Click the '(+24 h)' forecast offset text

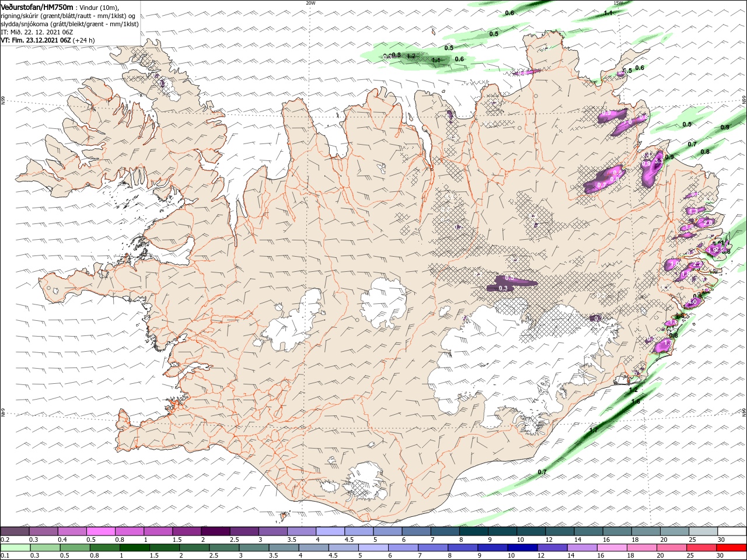coord(84,40)
